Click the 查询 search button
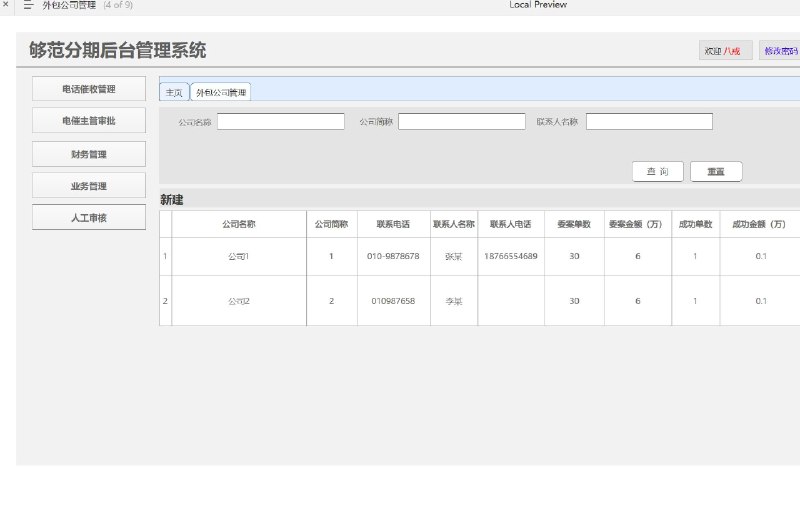 (x=657, y=171)
